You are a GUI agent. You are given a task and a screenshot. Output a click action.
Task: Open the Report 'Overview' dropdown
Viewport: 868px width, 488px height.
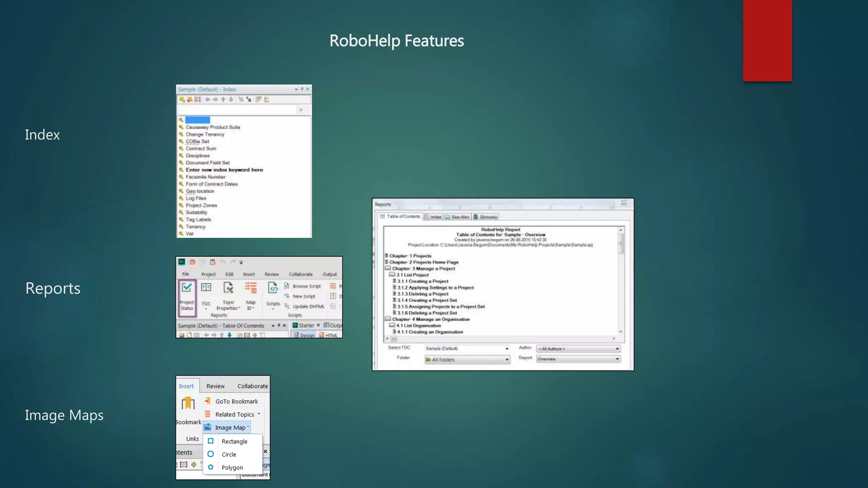coord(579,359)
